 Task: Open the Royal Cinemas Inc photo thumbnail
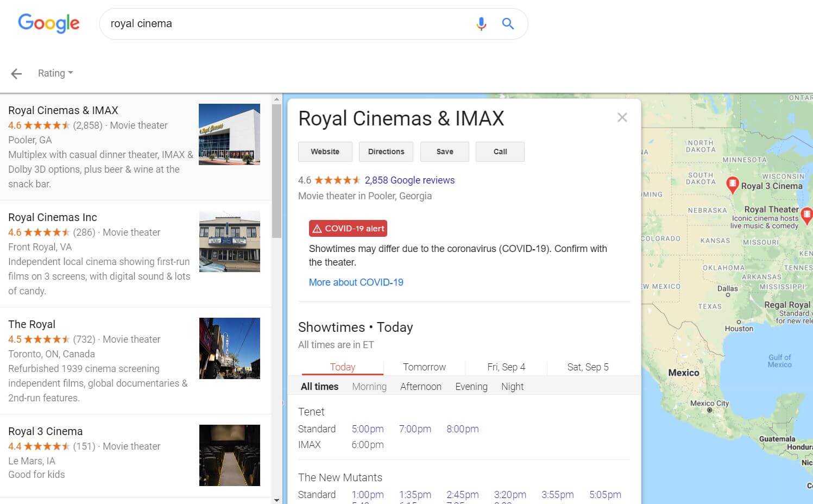(x=229, y=241)
